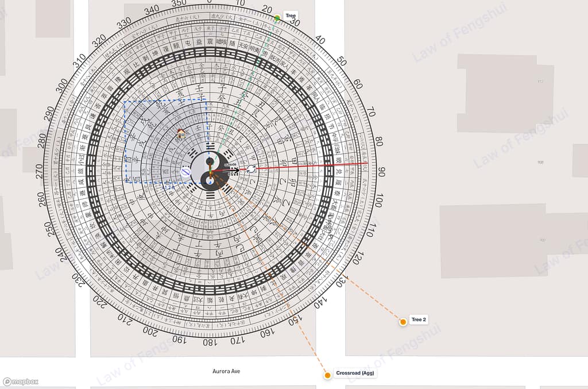The height and width of the screenshot is (389, 588).
Task: Click the blue prohibition symbol inside the compass
Action: [185, 171]
